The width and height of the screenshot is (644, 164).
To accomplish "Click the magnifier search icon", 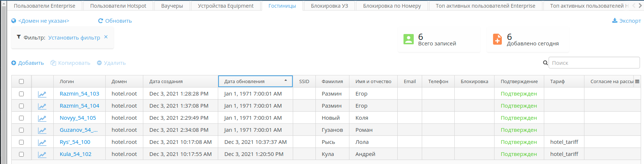I will pos(545,63).
